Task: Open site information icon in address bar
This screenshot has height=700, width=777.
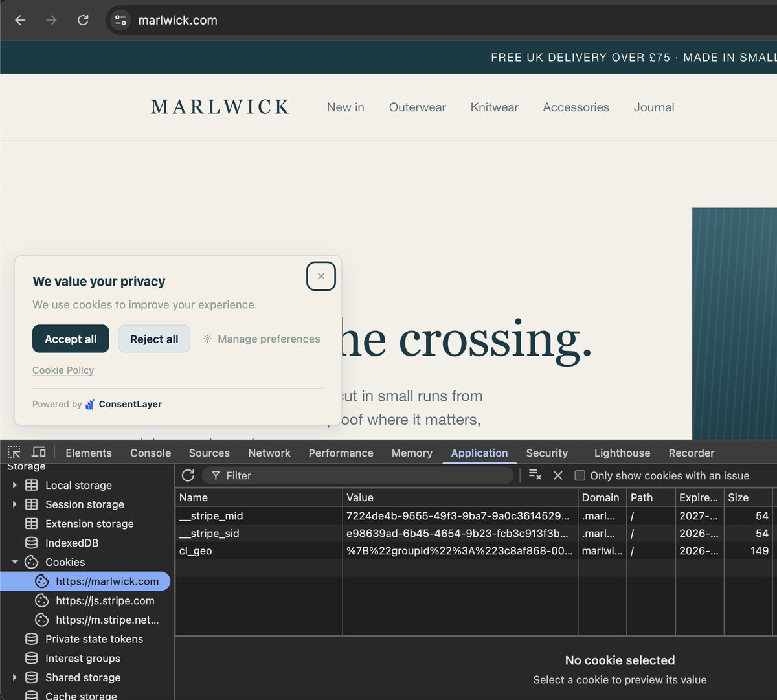Action: (120, 20)
